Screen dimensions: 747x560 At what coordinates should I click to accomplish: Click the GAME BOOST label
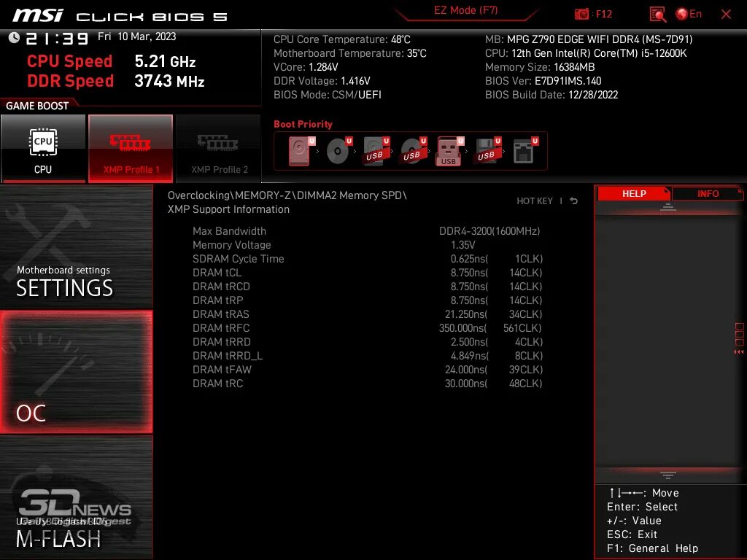pos(37,106)
